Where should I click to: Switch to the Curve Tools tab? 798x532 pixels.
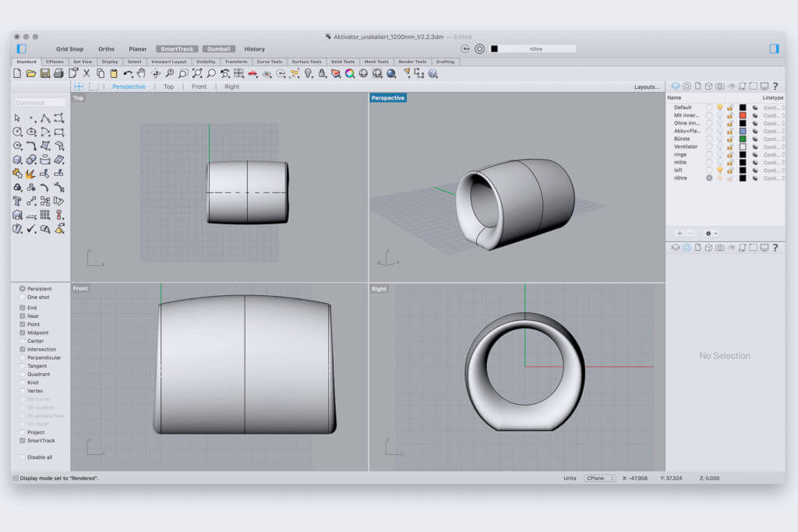click(x=269, y=62)
